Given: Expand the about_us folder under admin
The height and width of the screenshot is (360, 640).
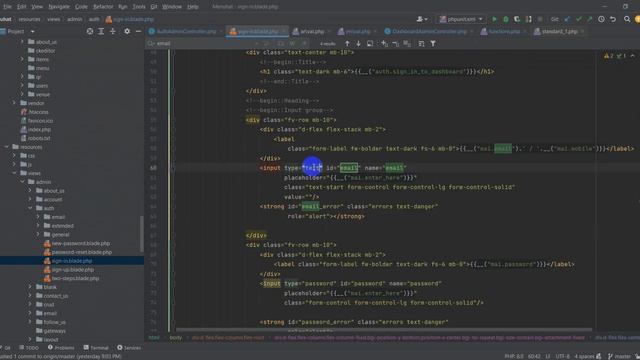Looking at the screenshot, I should (30, 191).
